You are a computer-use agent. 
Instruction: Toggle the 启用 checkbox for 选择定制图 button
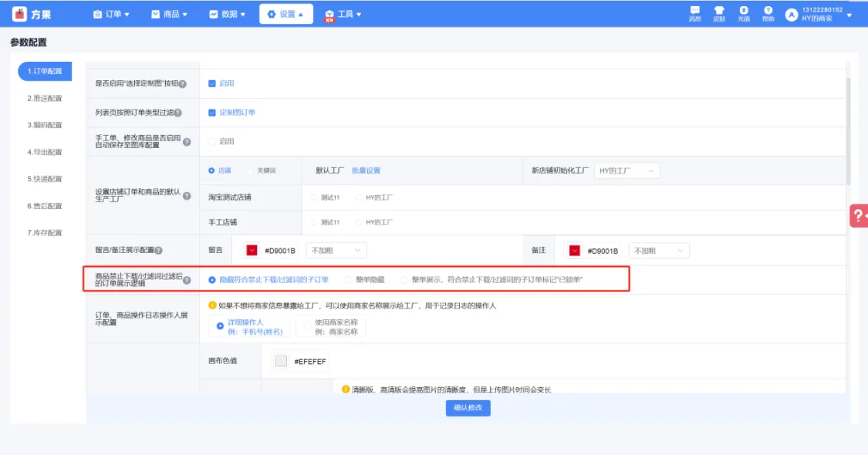point(212,83)
